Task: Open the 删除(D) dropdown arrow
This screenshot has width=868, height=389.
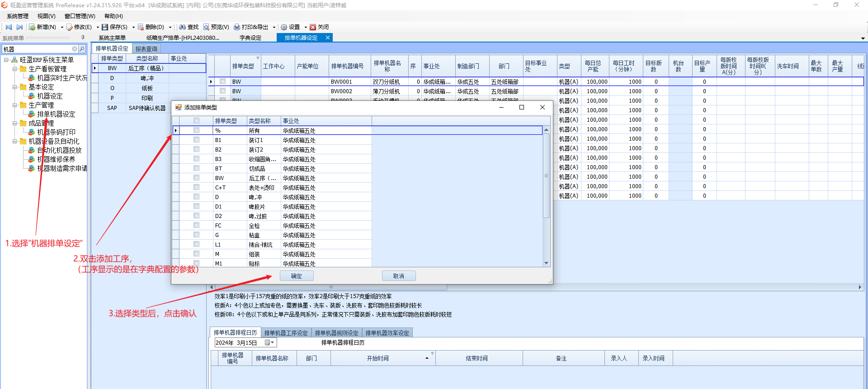Action: coord(170,27)
